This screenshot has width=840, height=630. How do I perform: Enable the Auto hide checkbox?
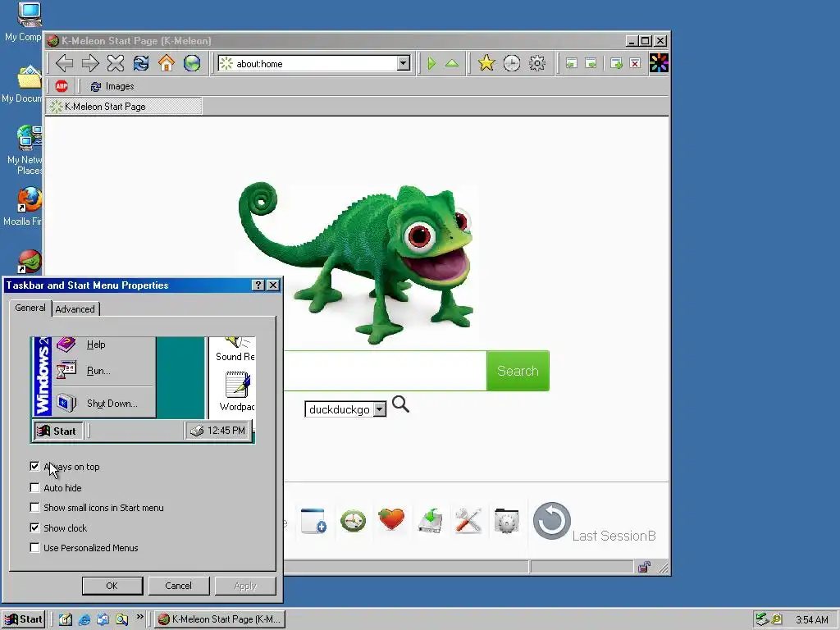click(34, 487)
